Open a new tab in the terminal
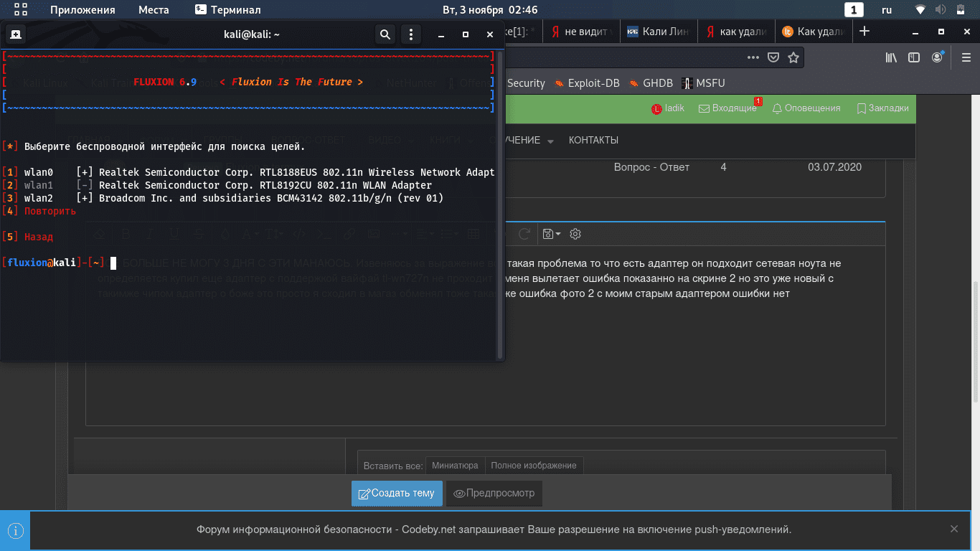 coord(16,34)
